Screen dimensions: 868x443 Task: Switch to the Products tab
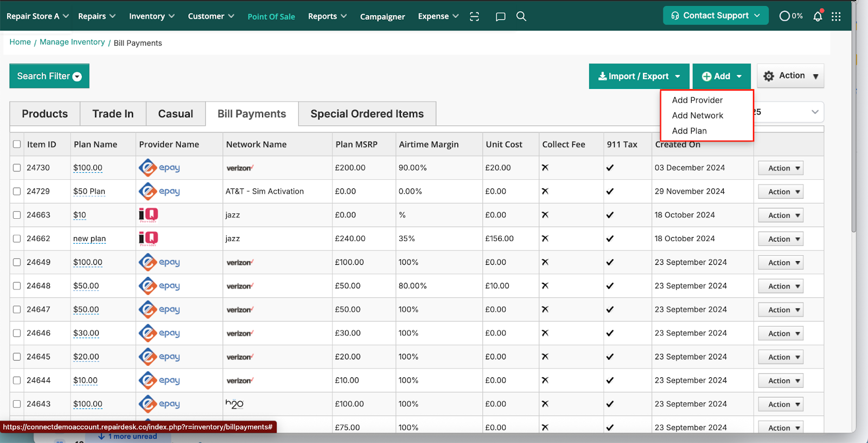[x=45, y=114]
